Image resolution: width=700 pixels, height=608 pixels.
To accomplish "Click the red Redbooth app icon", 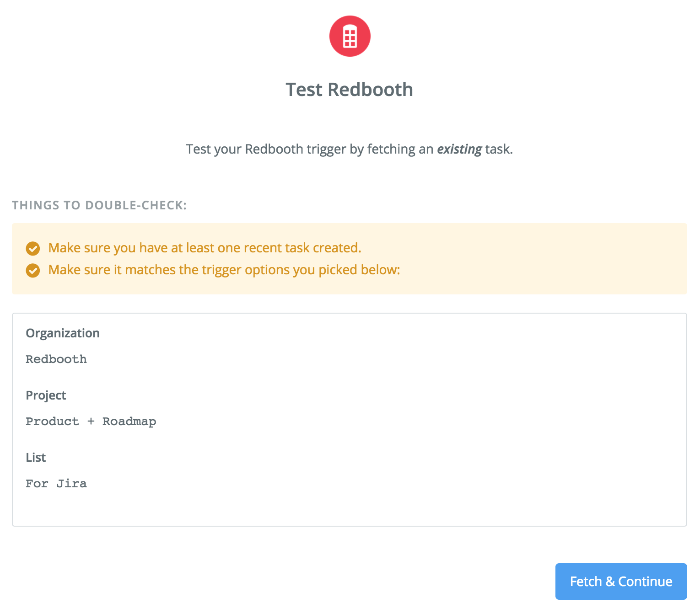I will [350, 36].
